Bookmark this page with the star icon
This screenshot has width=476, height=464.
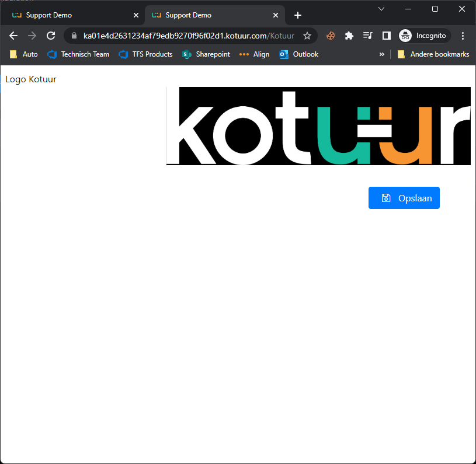pos(307,36)
